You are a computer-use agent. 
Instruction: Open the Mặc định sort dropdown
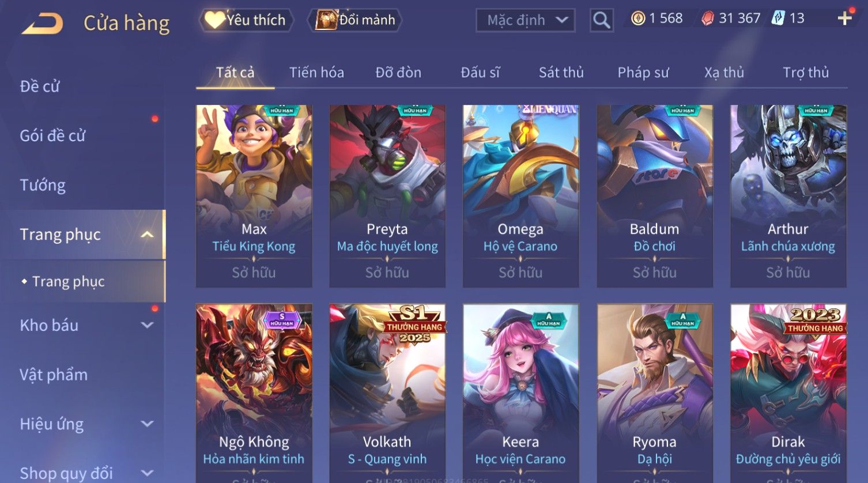pyautogui.click(x=525, y=20)
